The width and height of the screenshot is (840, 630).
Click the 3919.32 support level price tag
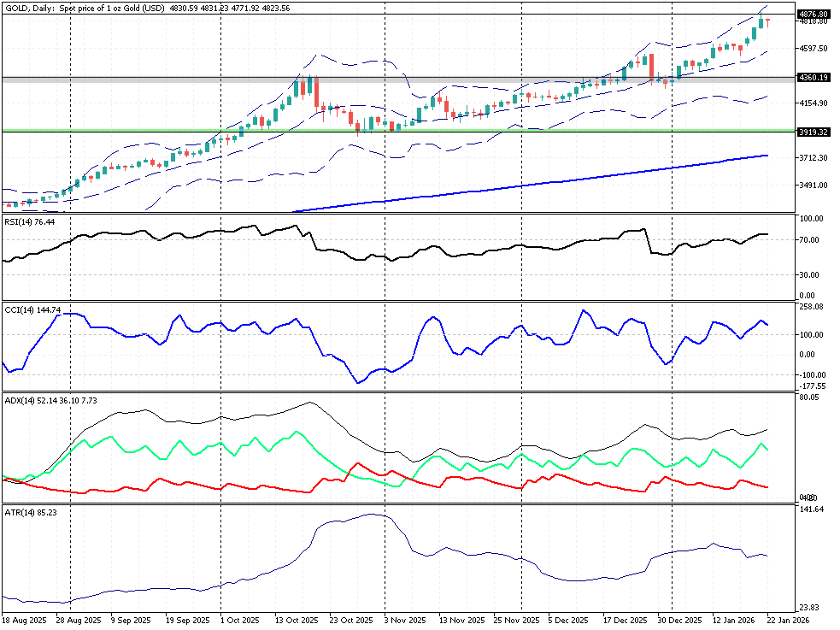click(x=813, y=132)
